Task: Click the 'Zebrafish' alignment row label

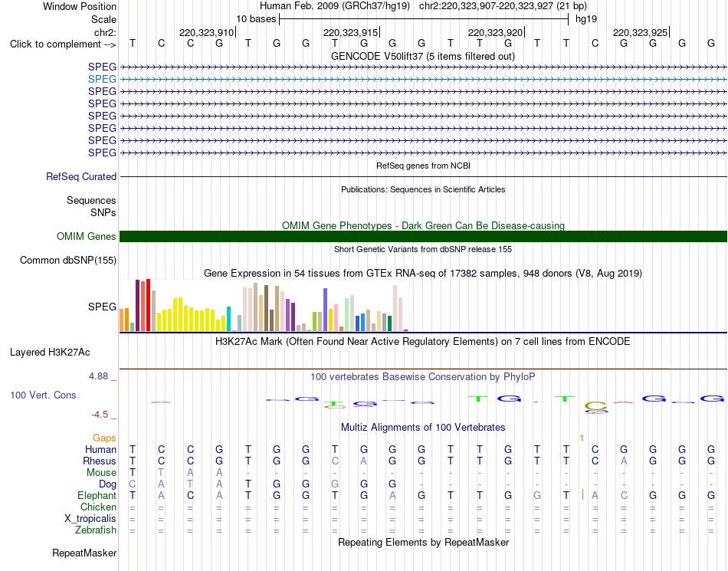Action: (96, 530)
